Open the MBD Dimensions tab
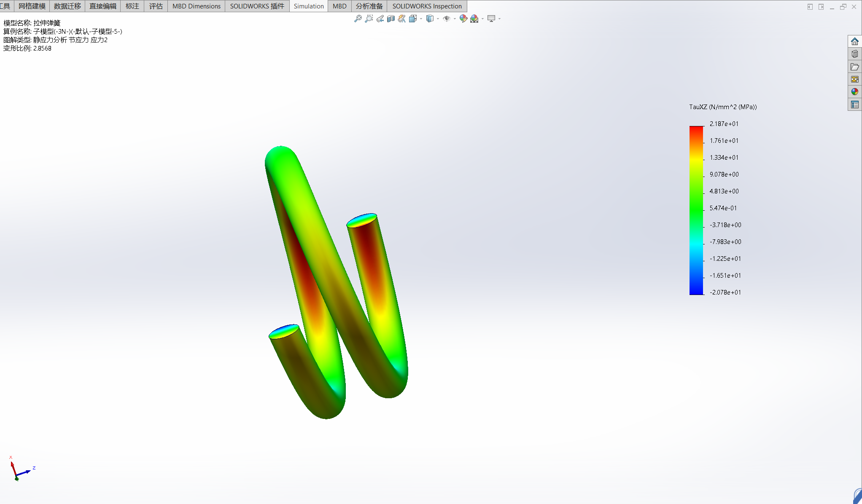The height and width of the screenshot is (504, 862). [196, 6]
